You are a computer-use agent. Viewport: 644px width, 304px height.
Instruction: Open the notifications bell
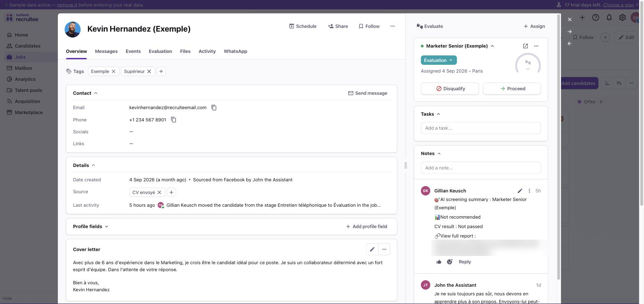tap(609, 18)
